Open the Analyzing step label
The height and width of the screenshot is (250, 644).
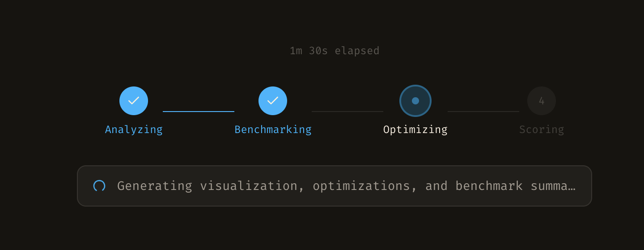pyautogui.click(x=134, y=129)
